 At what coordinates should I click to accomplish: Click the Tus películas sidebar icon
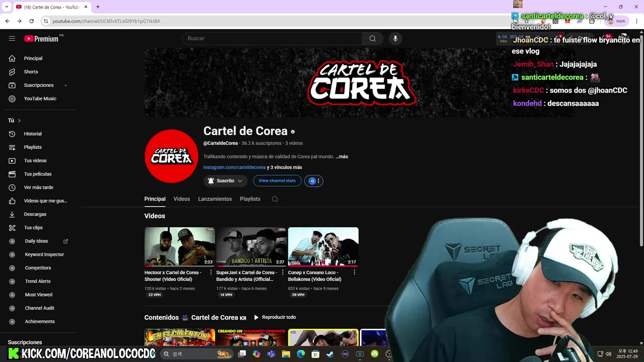click(x=12, y=174)
